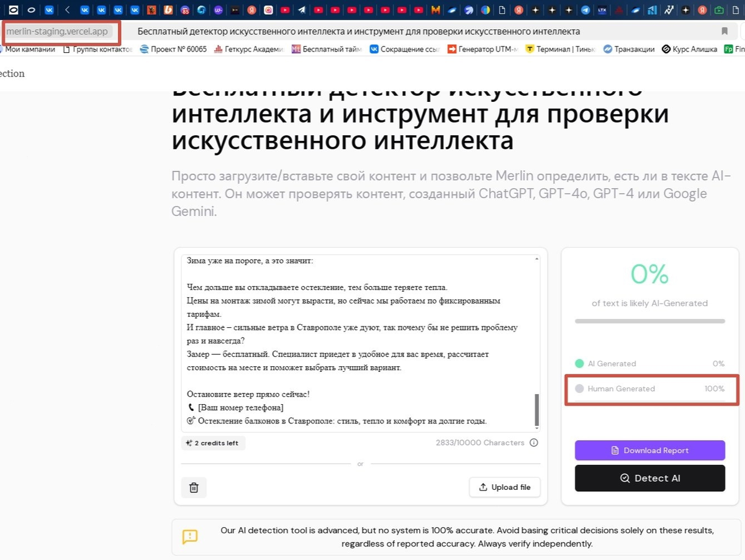Open the 'Группы контактов' bookmark
Screen dimensions: 745x560
(99, 49)
